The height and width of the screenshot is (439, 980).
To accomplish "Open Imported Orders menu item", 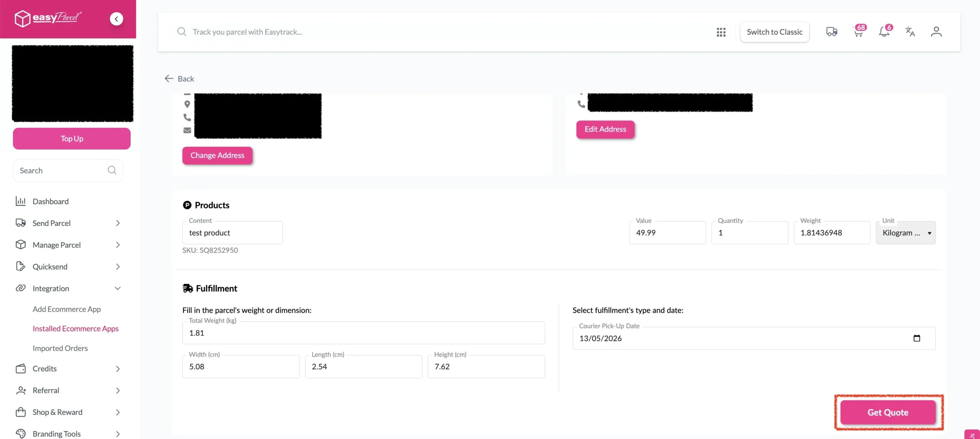I will 60,348.
